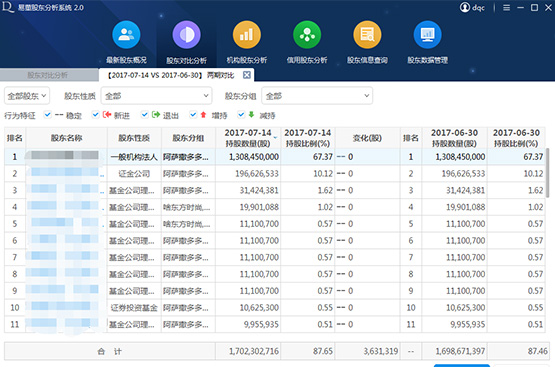Sort by 2017-06-30 持股数量 column header
The image size is (555, 367).
(454, 138)
